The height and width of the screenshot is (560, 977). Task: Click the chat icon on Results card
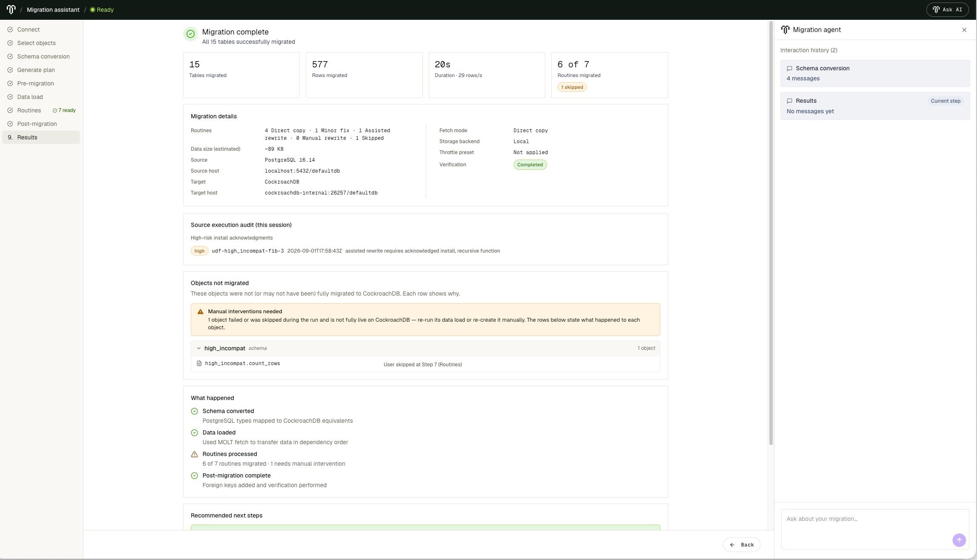[x=789, y=101]
